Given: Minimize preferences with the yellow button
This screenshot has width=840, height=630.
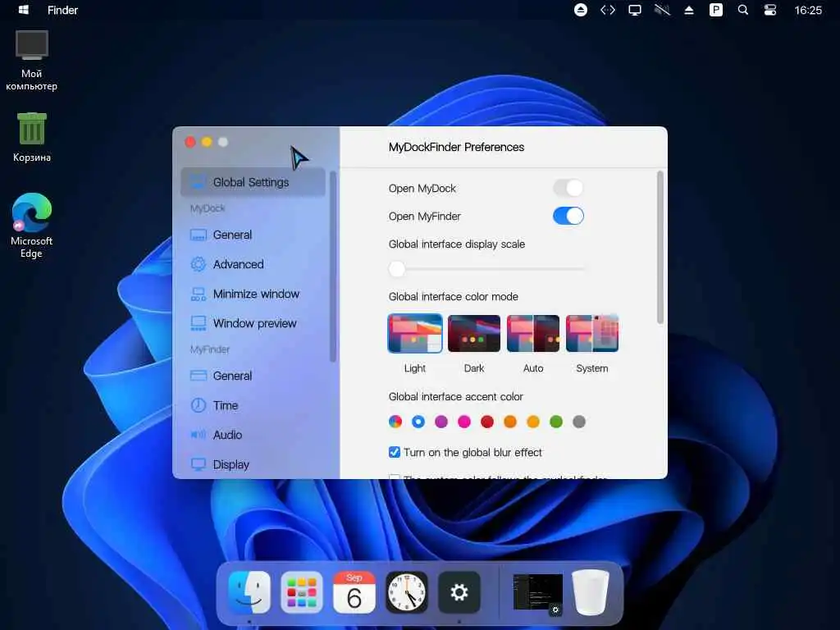Looking at the screenshot, I should (207, 142).
